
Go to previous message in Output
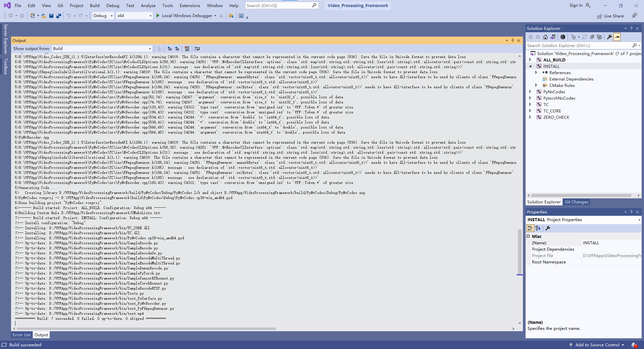click(170, 49)
